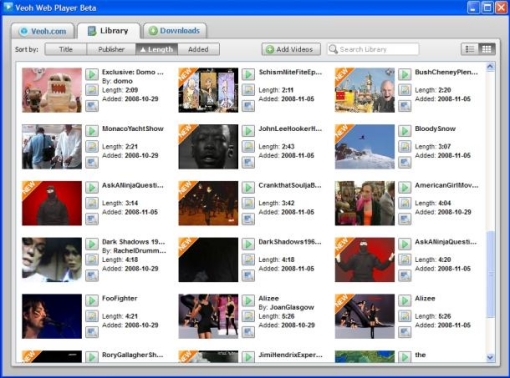Click the picture icon beside CrankthatSouljaB...
The height and width of the screenshot is (378, 510).
tap(248, 203)
